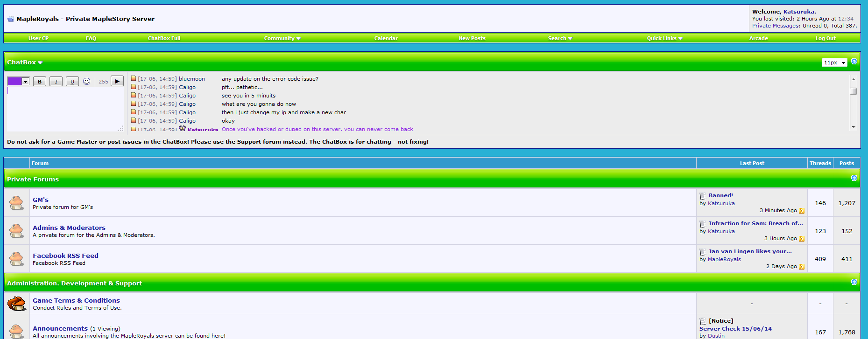Toggle bold formatting in ChatBox
The image size is (868, 339).
40,82
